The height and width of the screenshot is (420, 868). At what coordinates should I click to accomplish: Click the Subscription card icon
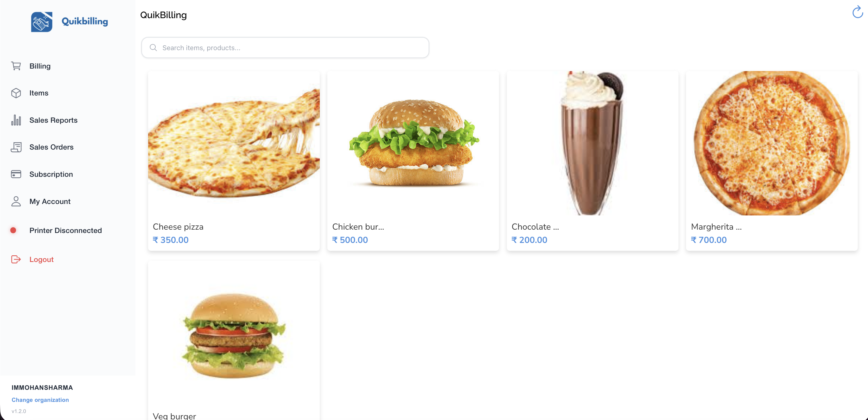[16, 174]
